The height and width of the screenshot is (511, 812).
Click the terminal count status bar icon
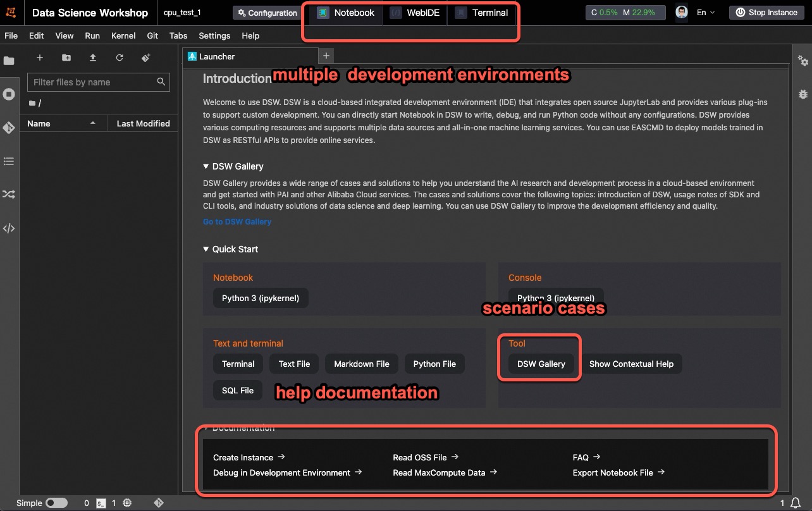pos(101,503)
